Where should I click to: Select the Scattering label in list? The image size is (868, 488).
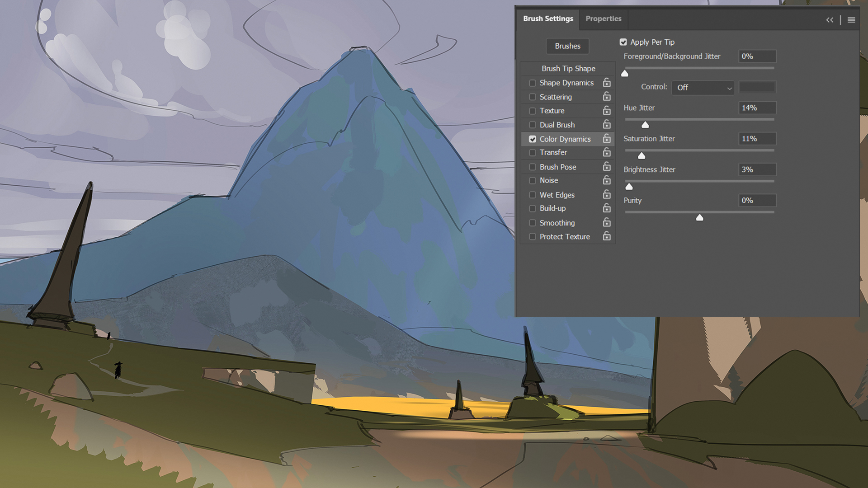pos(556,97)
